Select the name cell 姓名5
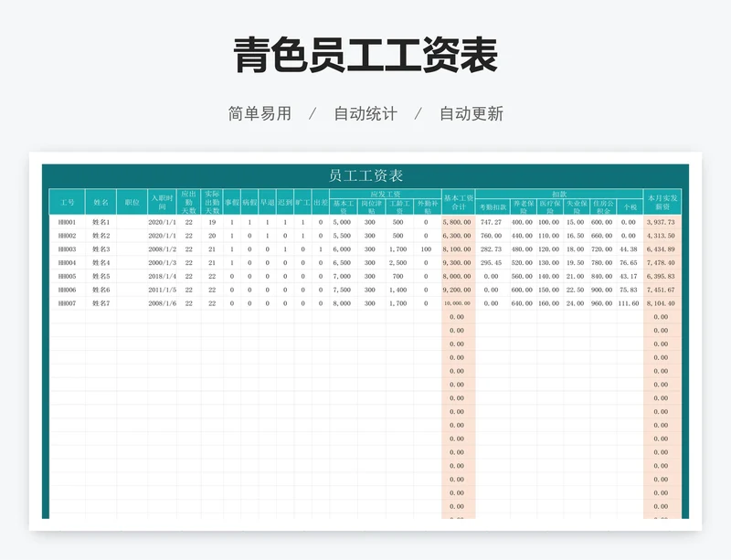Viewport: 731px width, 560px height. coord(101,277)
